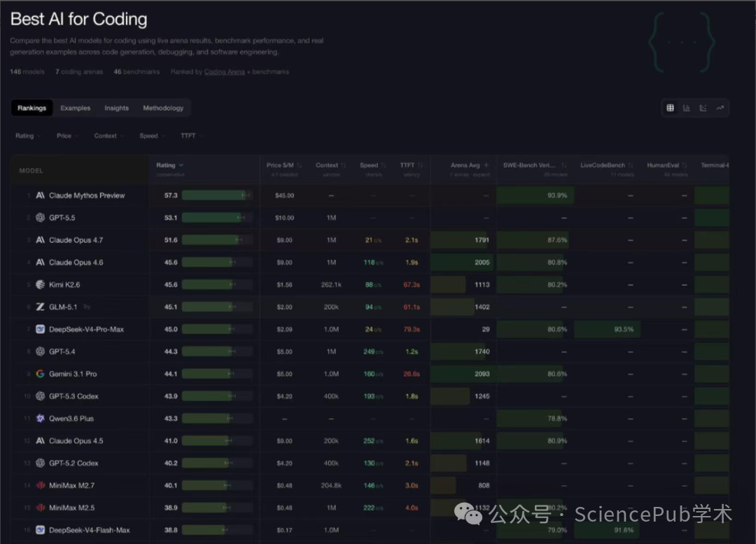This screenshot has width=756, height=544.
Task: Switch to table view icon
Action: point(670,108)
